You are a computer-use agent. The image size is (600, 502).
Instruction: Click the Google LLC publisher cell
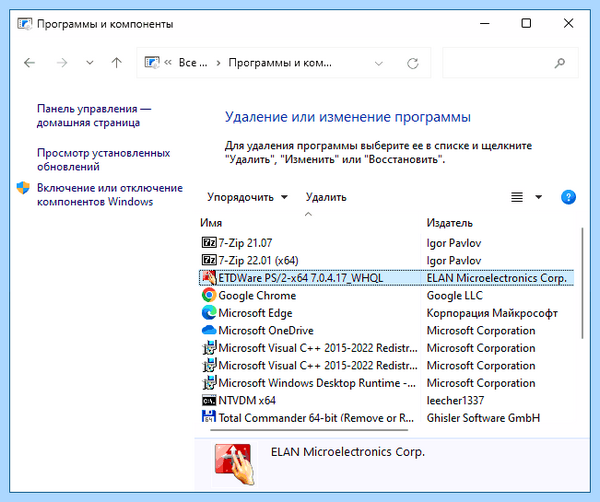click(455, 295)
